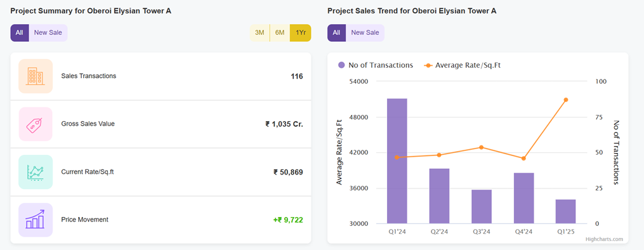Click the Q1'24 x-axis label

click(x=397, y=232)
